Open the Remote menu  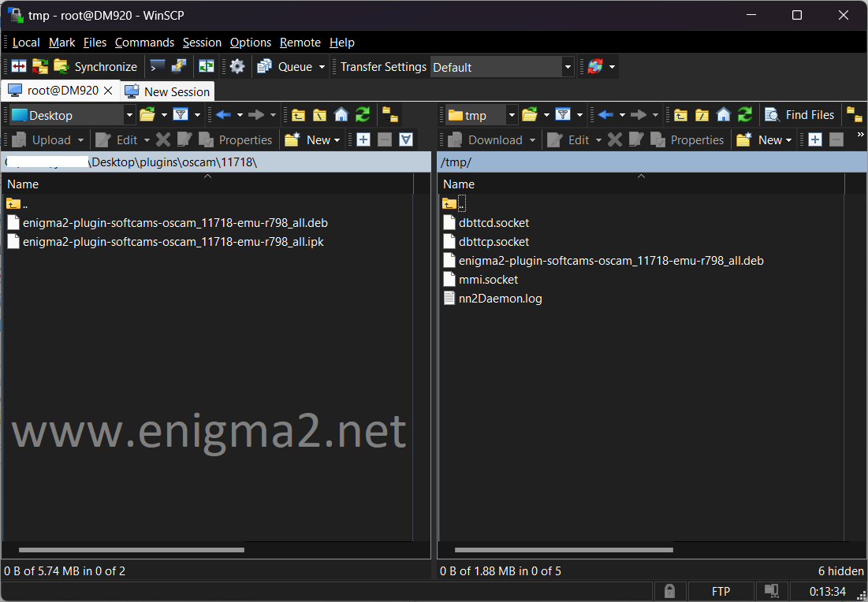[300, 43]
